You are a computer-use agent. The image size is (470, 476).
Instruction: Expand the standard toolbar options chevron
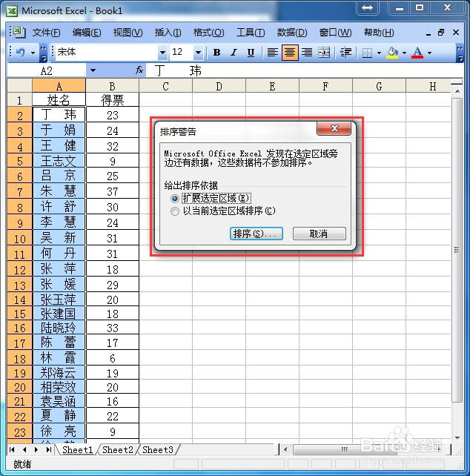tap(44, 53)
